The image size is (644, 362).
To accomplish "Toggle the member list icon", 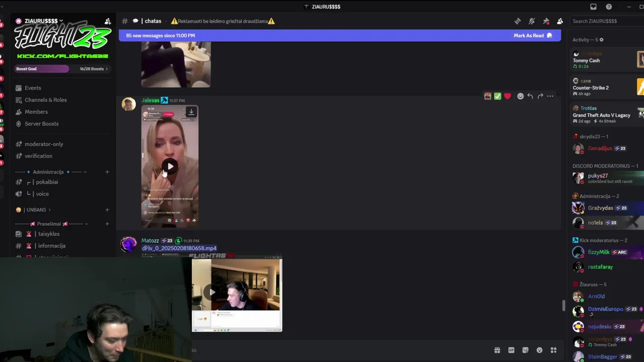I will (560, 21).
